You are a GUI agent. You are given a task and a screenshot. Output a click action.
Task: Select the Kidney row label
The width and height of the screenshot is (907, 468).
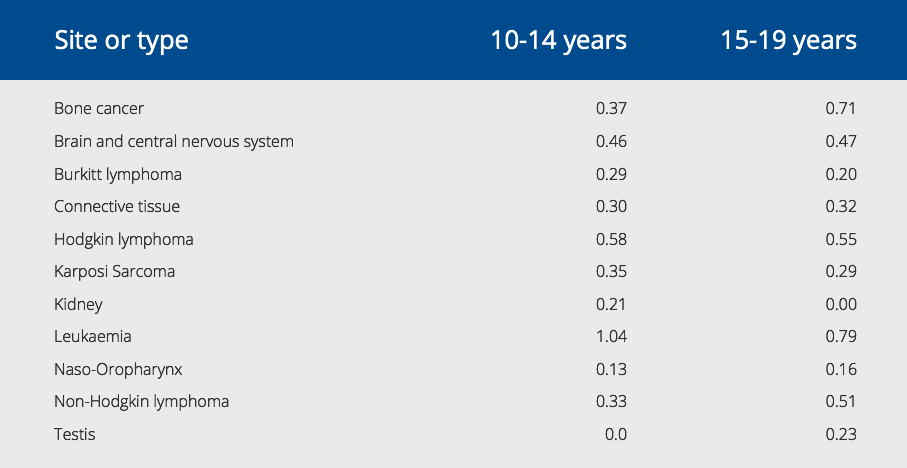pos(78,304)
